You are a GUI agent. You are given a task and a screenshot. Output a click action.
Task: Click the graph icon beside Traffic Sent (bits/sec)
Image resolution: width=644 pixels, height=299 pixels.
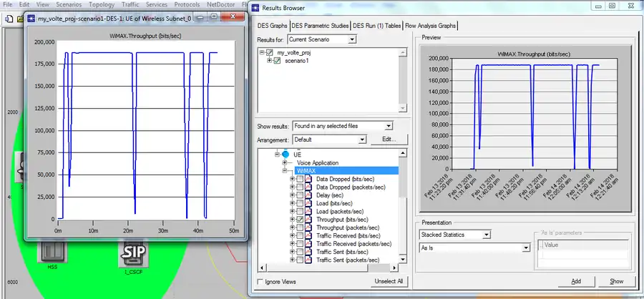click(308, 252)
